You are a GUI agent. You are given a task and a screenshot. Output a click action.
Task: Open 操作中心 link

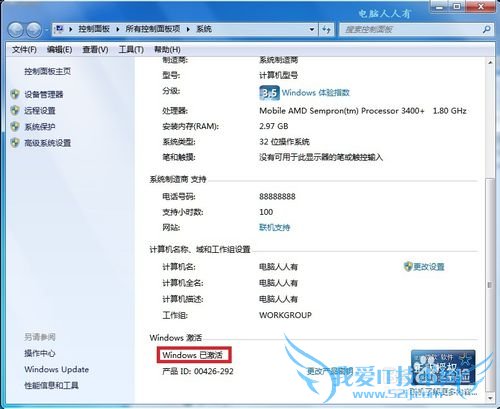pos(40,353)
